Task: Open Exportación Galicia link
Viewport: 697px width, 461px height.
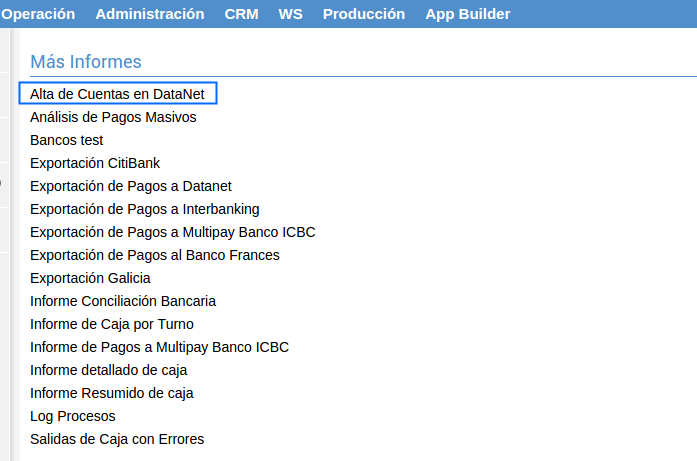Action: pos(90,278)
